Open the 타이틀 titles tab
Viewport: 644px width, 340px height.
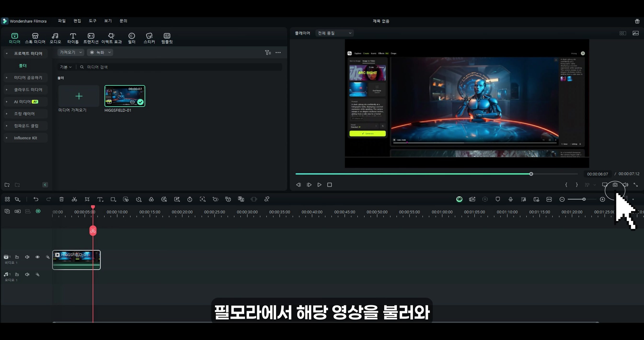[73, 38]
